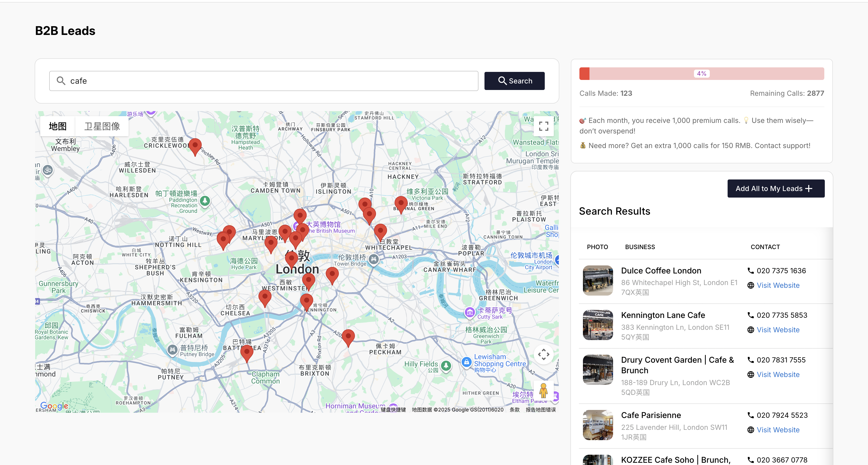Click Add All to My Leads button
Screen dimensions: 868x465
776,189
